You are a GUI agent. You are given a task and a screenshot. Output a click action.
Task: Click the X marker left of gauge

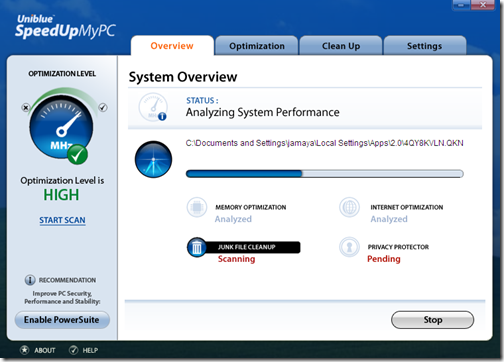pyautogui.click(x=25, y=108)
